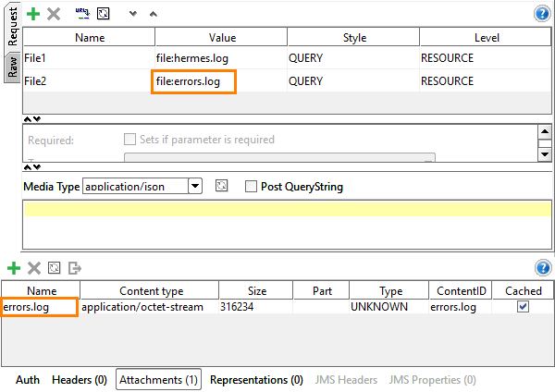Click attachments Cached column header

(x=523, y=290)
